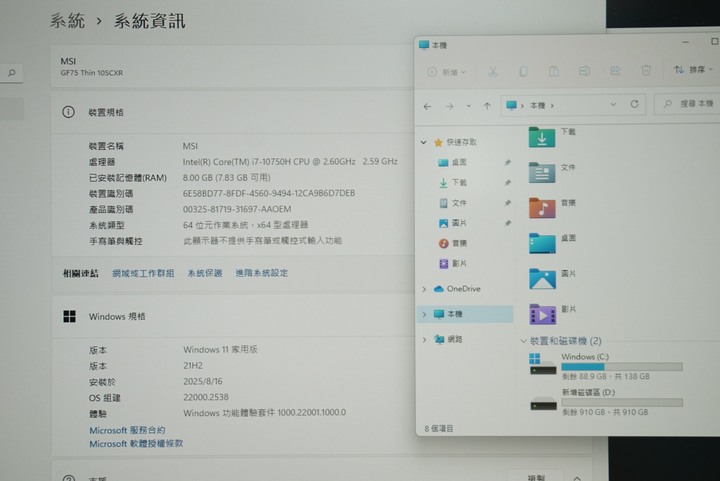The image size is (720, 481).
Task: Open the 桌面 folder icon in main pane
Action: (x=542, y=243)
